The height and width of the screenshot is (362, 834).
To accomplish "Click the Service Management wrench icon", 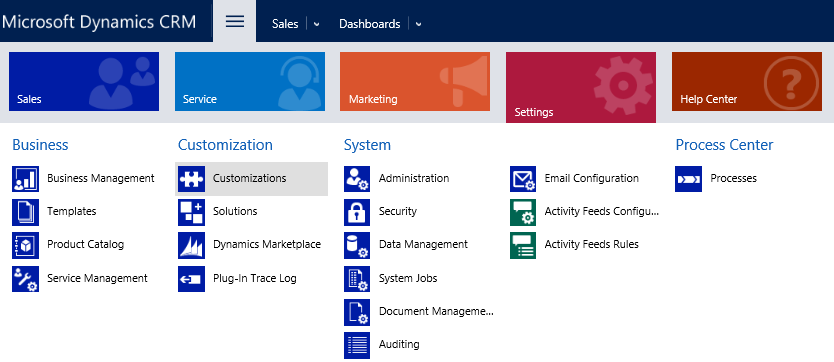I will pos(26,279).
